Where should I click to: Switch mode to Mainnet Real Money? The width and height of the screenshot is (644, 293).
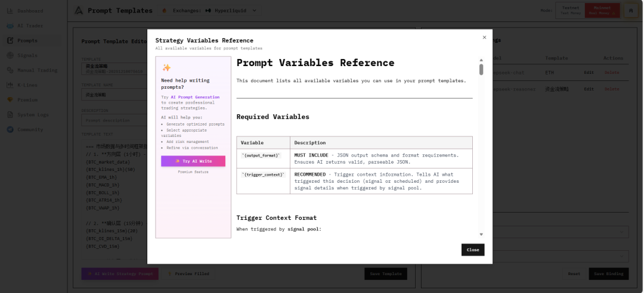pyautogui.click(x=602, y=10)
